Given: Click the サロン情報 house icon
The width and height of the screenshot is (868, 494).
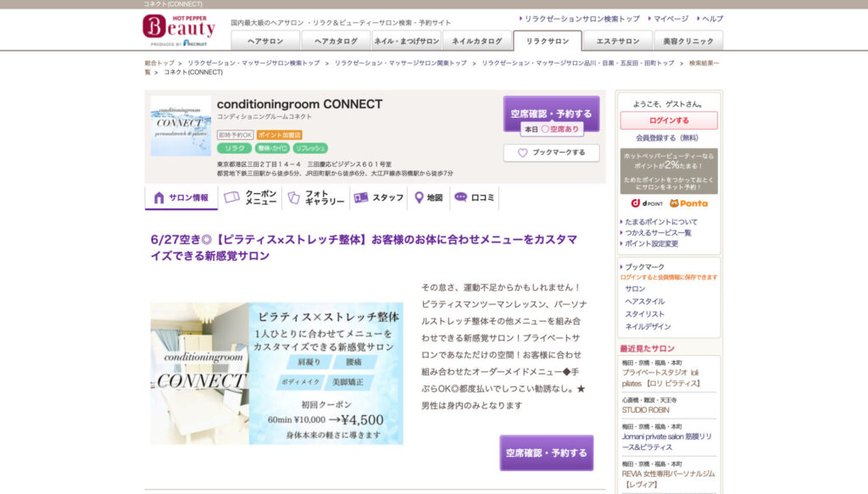Looking at the screenshot, I should (x=159, y=197).
